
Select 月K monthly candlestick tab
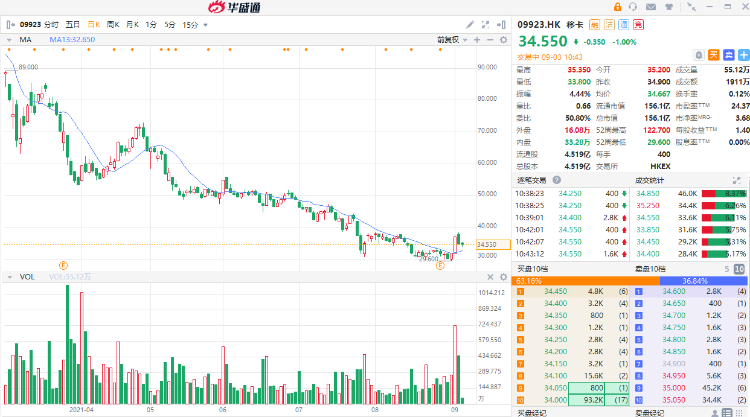[132, 25]
